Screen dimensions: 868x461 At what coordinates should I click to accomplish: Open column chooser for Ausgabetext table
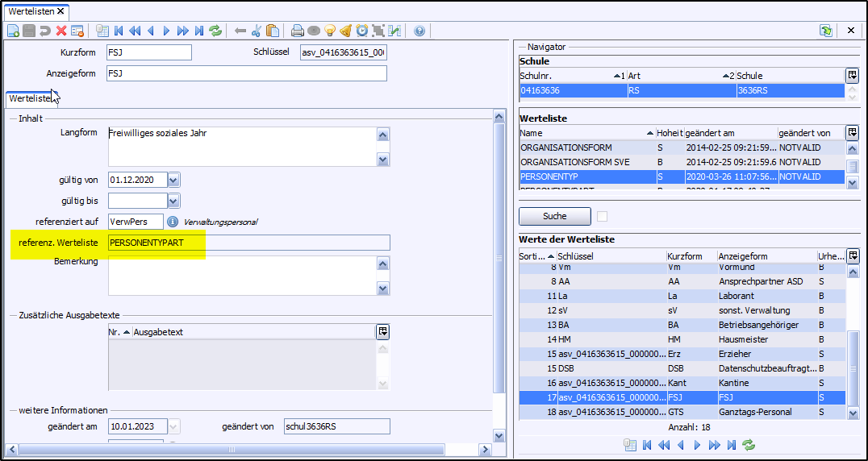(383, 331)
